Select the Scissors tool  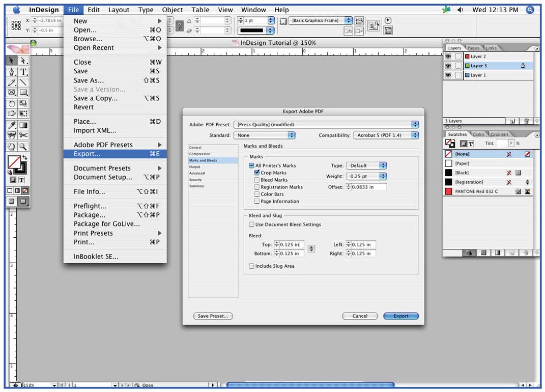23,135
